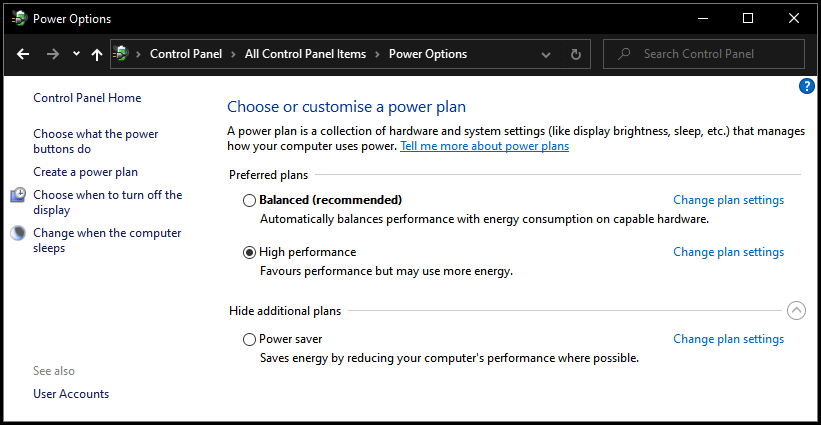This screenshot has width=821, height=425.
Task: Select the Balanced (recommended) plan
Action: tap(249, 200)
